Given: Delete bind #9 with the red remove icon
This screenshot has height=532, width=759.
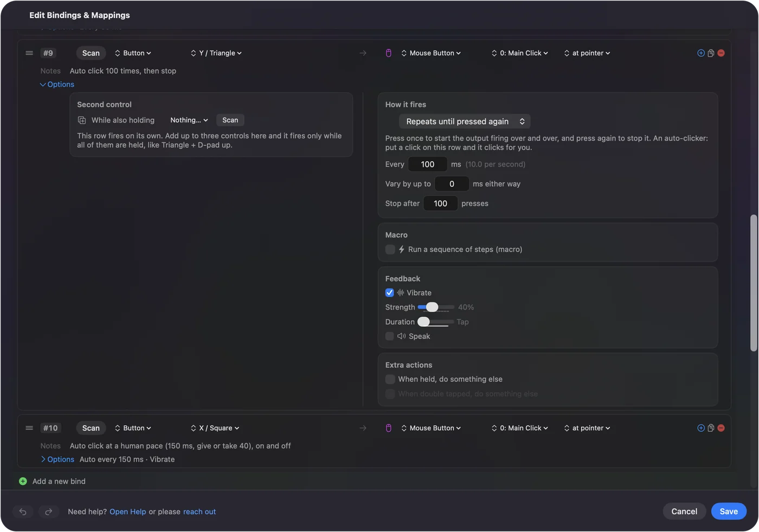Looking at the screenshot, I should 721,53.
